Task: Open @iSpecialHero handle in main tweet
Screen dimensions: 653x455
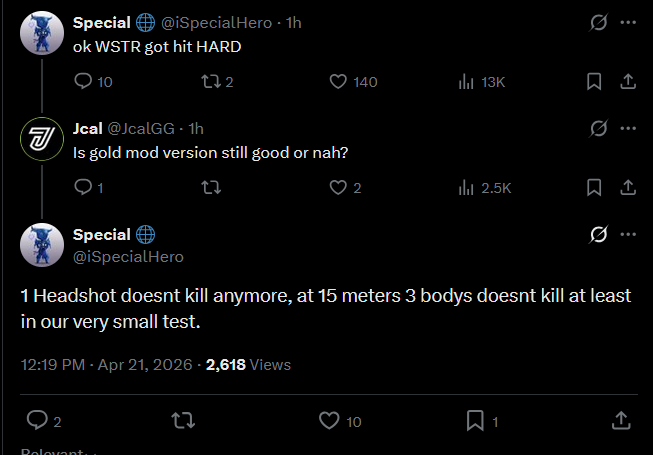Action: [128, 256]
